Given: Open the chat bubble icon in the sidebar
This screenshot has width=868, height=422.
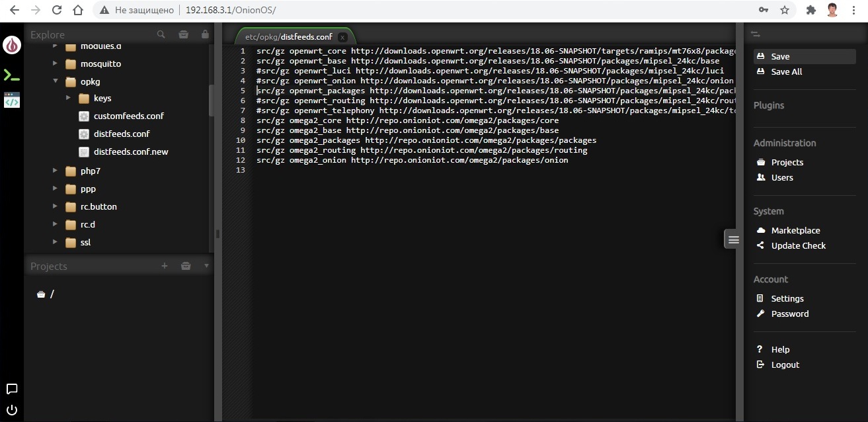Looking at the screenshot, I should click(x=11, y=389).
